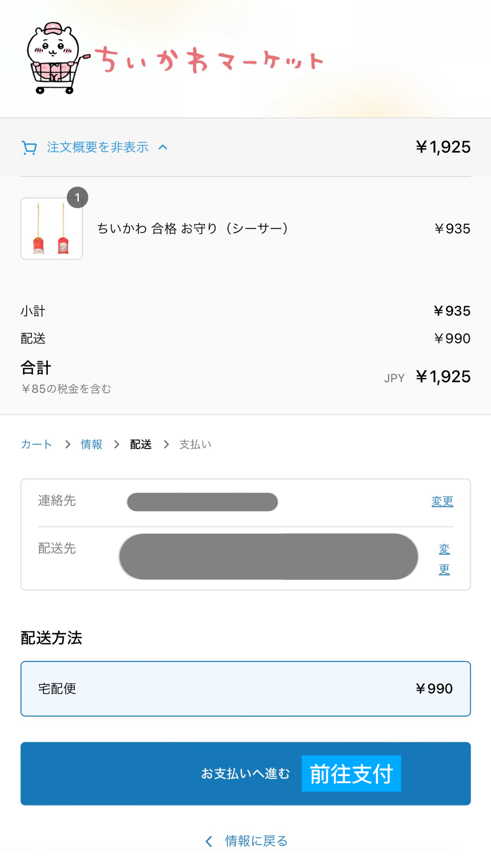Open the omamori product thumbnail

(x=52, y=228)
